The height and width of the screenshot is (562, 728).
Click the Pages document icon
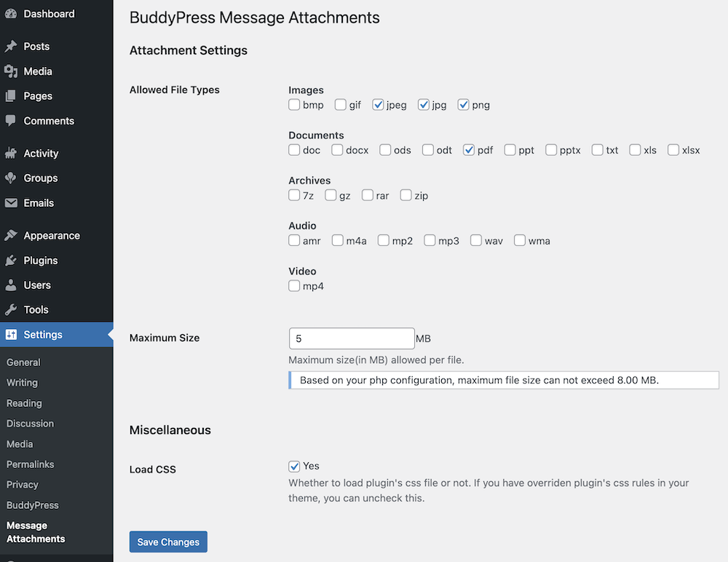(x=11, y=96)
